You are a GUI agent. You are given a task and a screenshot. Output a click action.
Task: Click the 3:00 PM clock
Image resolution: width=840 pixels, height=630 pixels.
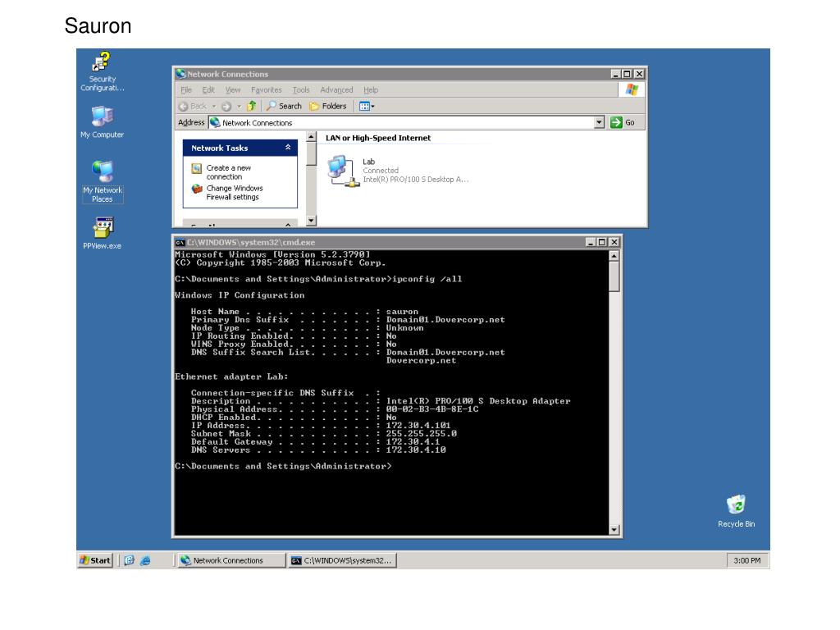click(746, 560)
